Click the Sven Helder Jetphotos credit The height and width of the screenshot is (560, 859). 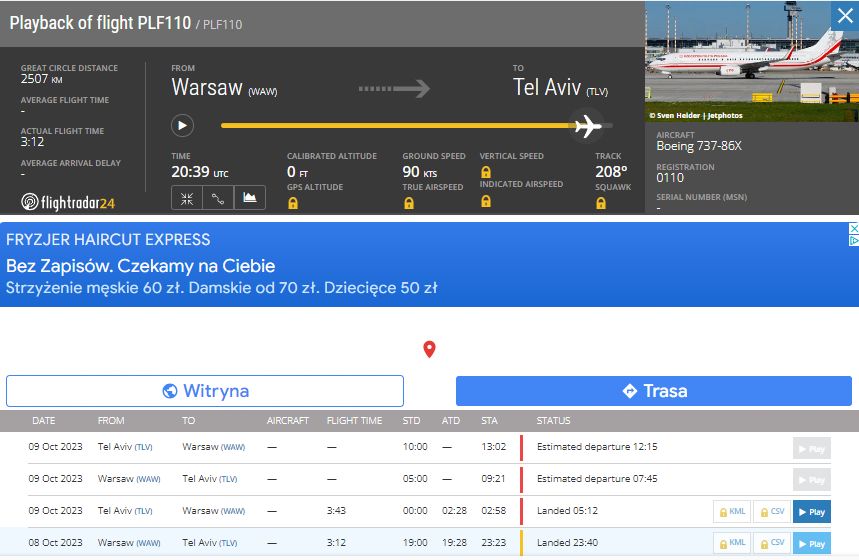pyautogui.click(x=696, y=116)
